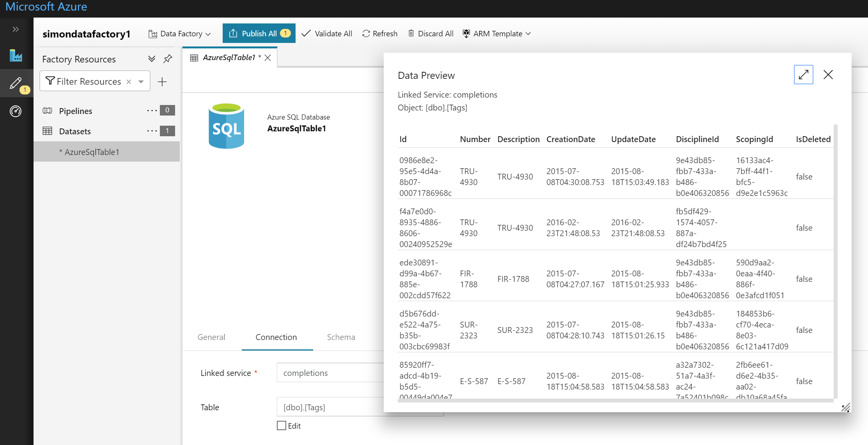Click the E-S-587 Number cell
Viewport: 868px width, 445px height.
tap(474, 381)
